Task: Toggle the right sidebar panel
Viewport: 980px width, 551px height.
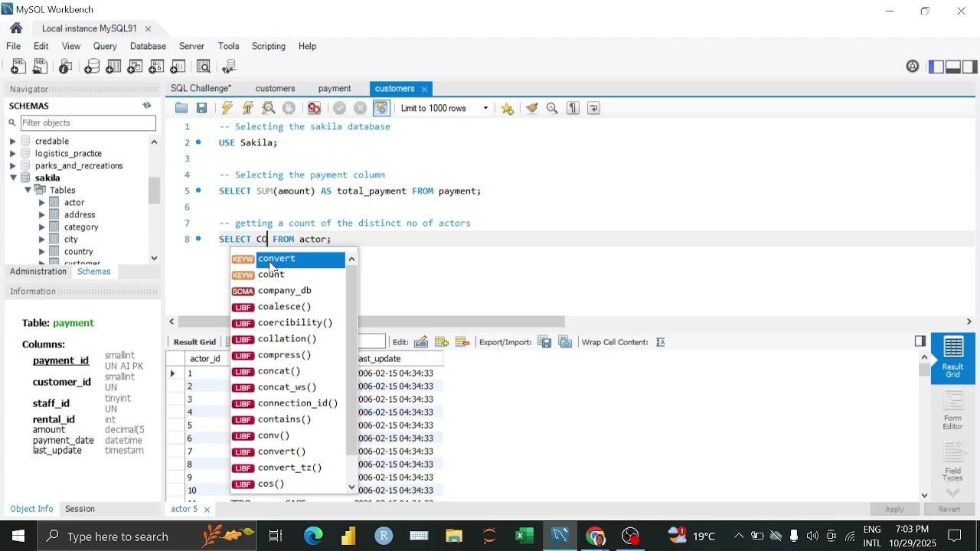Action: [x=970, y=67]
